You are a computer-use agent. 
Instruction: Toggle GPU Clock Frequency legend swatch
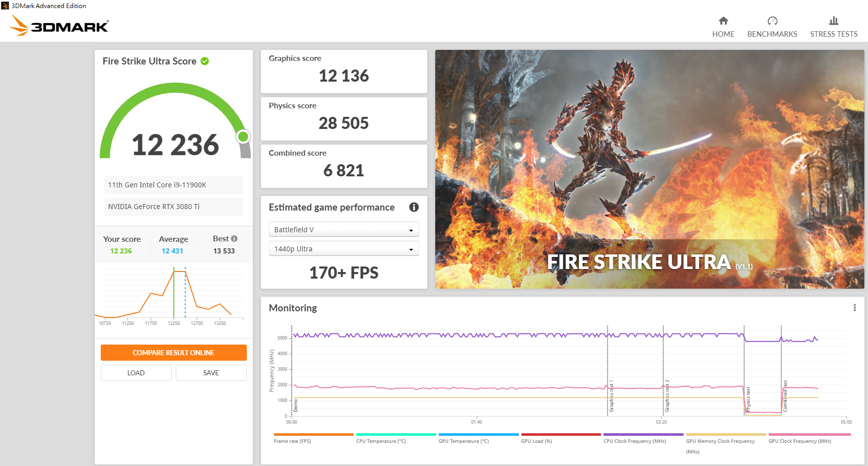810,434
